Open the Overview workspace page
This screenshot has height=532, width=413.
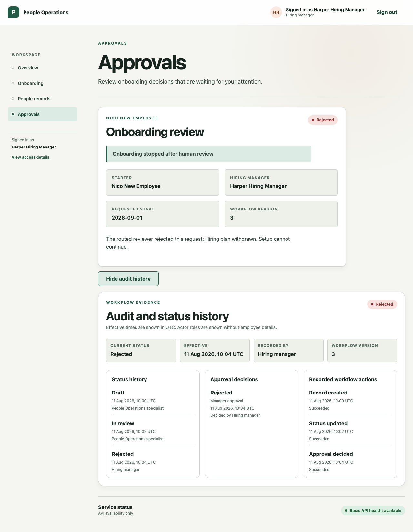pos(43,68)
